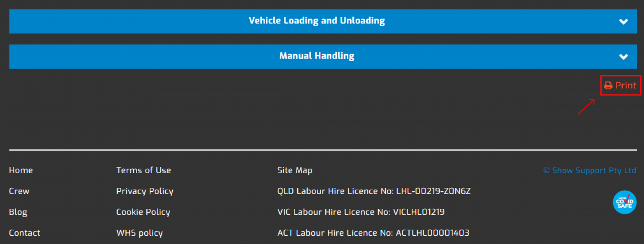Click the Manual Handling section title
Image resolution: width=644 pixels, height=244 pixels.
pyautogui.click(x=317, y=56)
